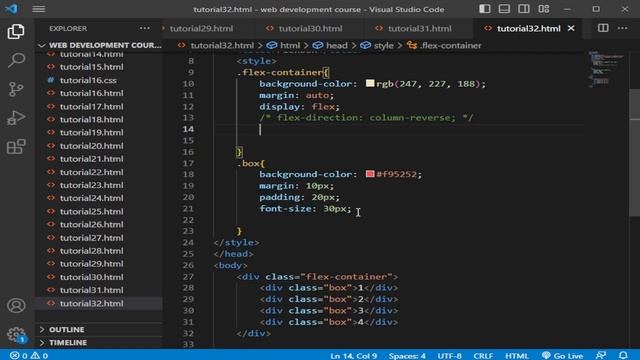Image resolution: width=640 pixels, height=360 pixels.
Task: Click the VS Code logo icon
Action: [11, 9]
